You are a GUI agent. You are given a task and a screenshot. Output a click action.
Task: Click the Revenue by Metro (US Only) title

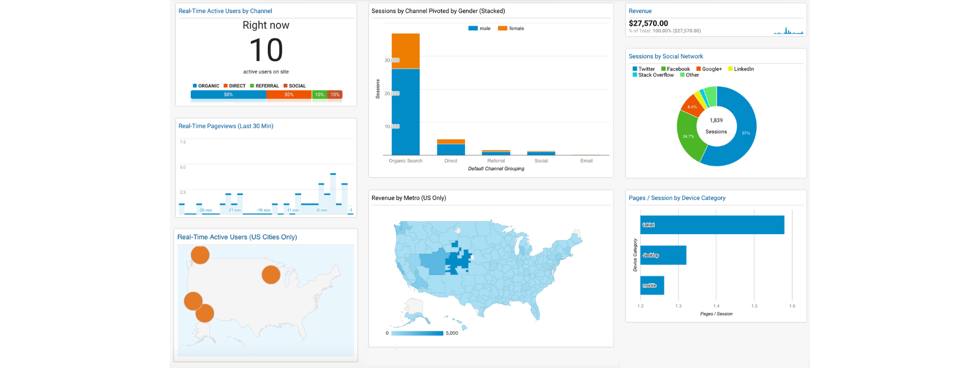pyautogui.click(x=408, y=198)
